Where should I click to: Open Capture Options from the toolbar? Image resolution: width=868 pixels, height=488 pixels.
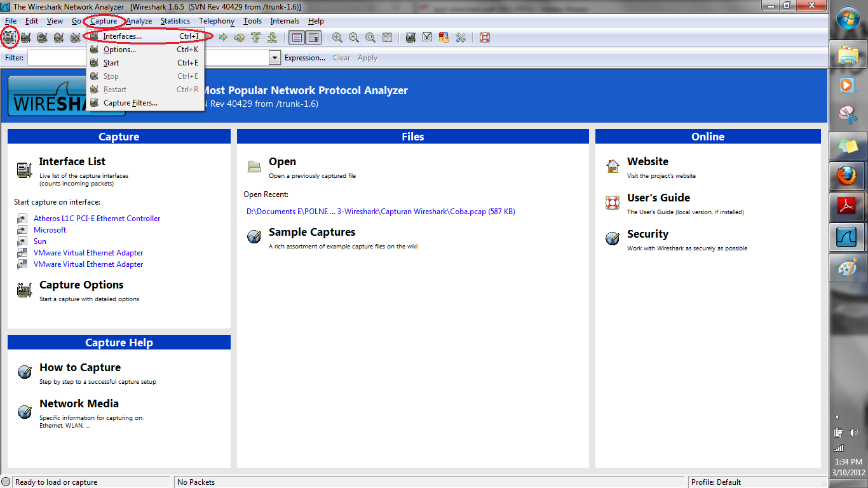(x=25, y=37)
